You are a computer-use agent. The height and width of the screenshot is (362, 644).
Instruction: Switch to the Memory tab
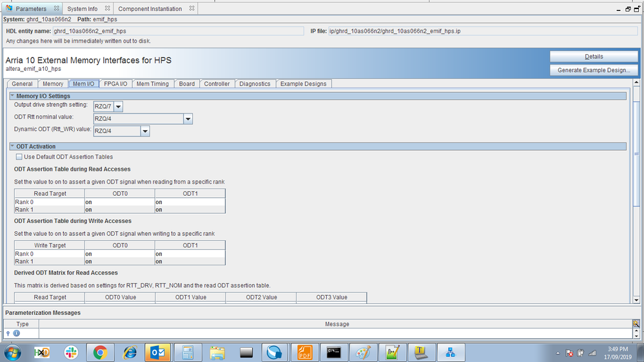(x=53, y=84)
